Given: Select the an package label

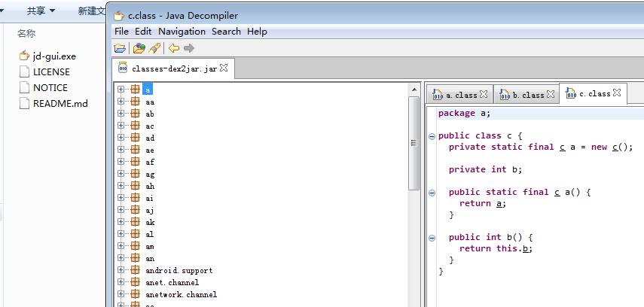Looking at the screenshot, I should point(149,258).
